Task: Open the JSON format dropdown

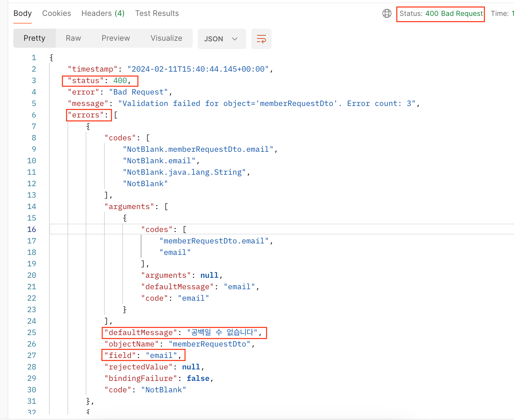Action: tap(222, 39)
